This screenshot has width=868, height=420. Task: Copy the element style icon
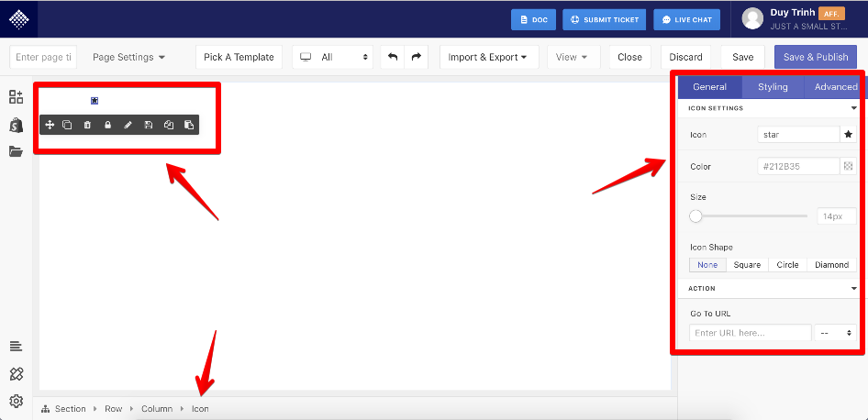click(x=169, y=125)
